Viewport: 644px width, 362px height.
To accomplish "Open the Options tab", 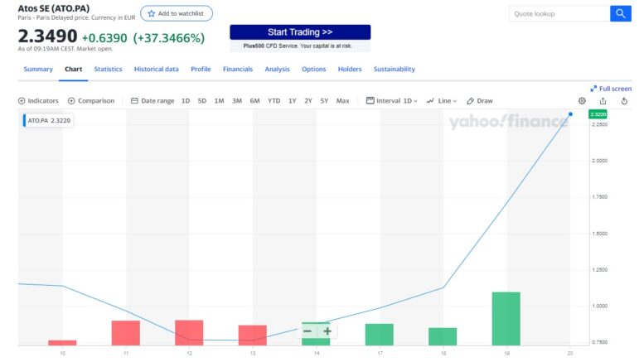I will pyautogui.click(x=314, y=69).
